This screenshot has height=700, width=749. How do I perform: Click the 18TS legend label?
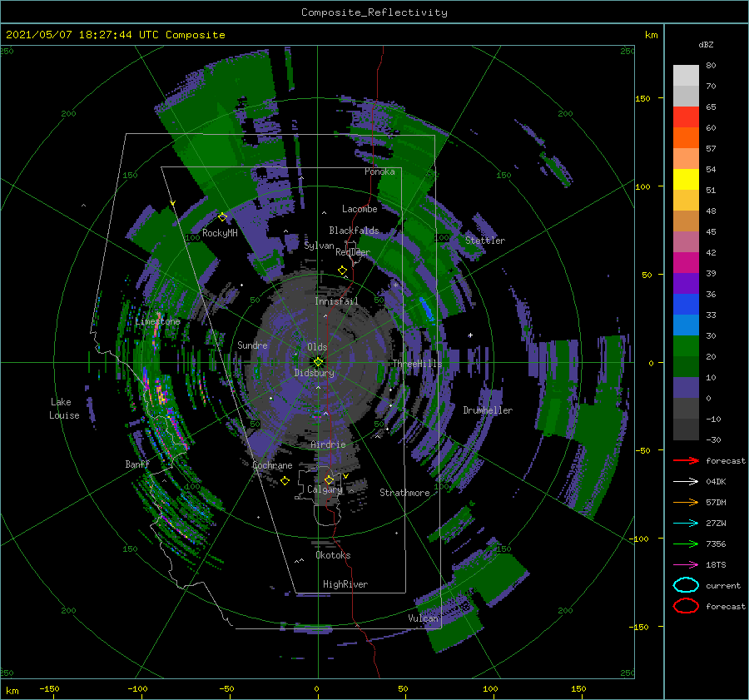pos(716,565)
